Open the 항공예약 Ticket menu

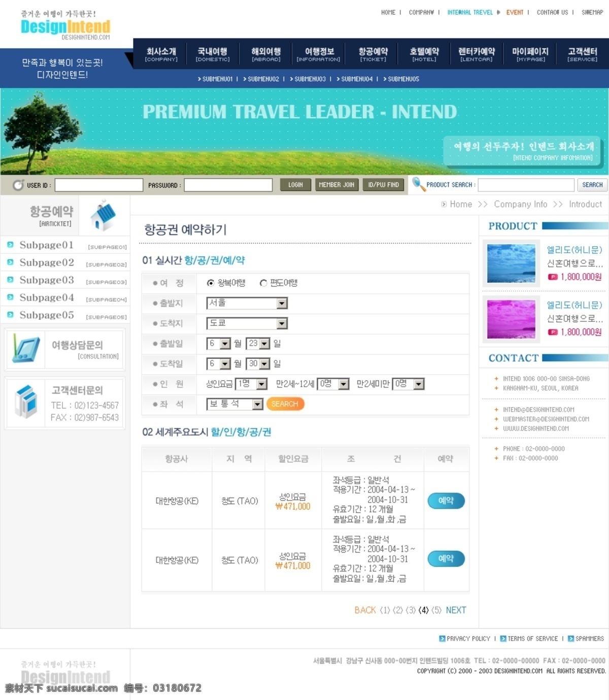pyautogui.click(x=373, y=54)
